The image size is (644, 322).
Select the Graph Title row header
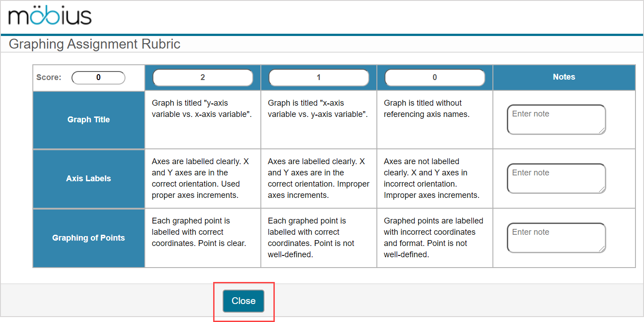pyautogui.click(x=88, y=120)
